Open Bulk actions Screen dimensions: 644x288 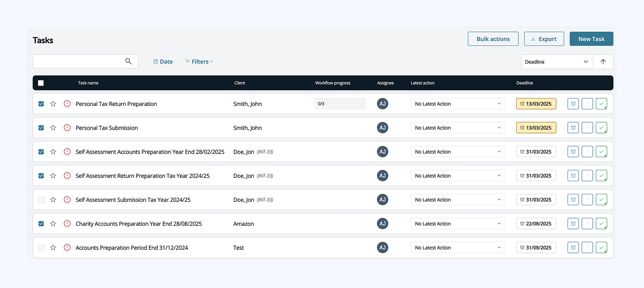tap(493, 39)
